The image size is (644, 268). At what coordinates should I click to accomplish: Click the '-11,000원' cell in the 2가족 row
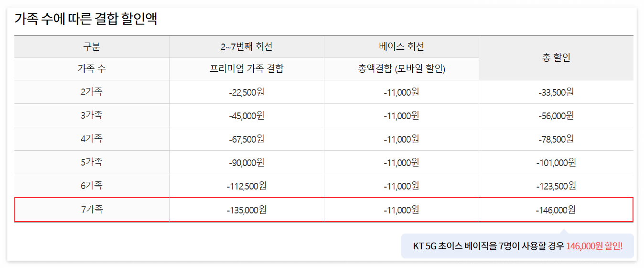[x=401, y=92]
